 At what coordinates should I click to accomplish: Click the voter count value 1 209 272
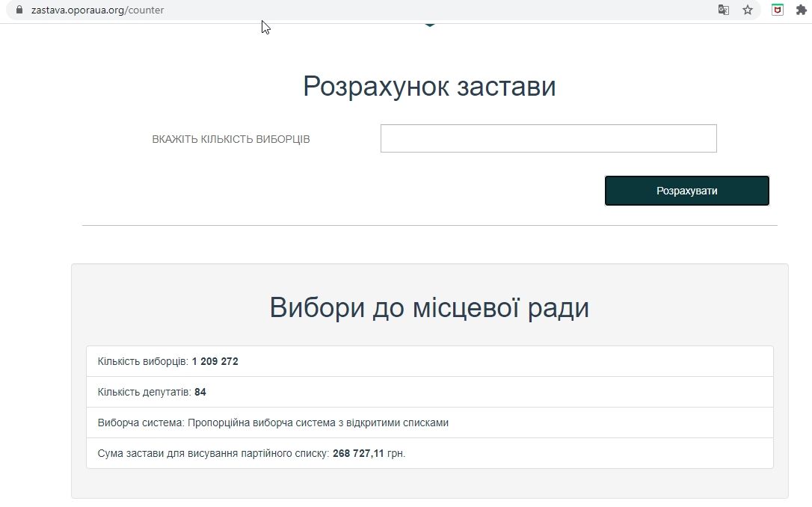tap(215, 361)
